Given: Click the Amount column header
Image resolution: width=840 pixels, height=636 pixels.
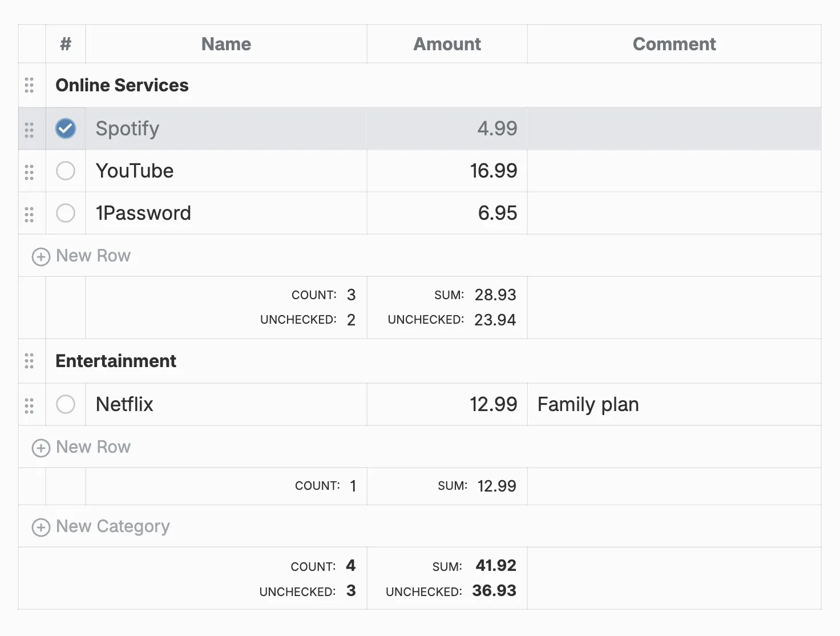Looking at the screenshot, I should [447, 44].
